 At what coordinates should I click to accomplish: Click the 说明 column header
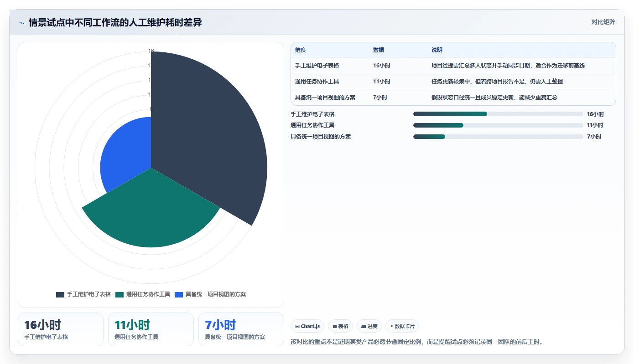(x=437, y=50)
